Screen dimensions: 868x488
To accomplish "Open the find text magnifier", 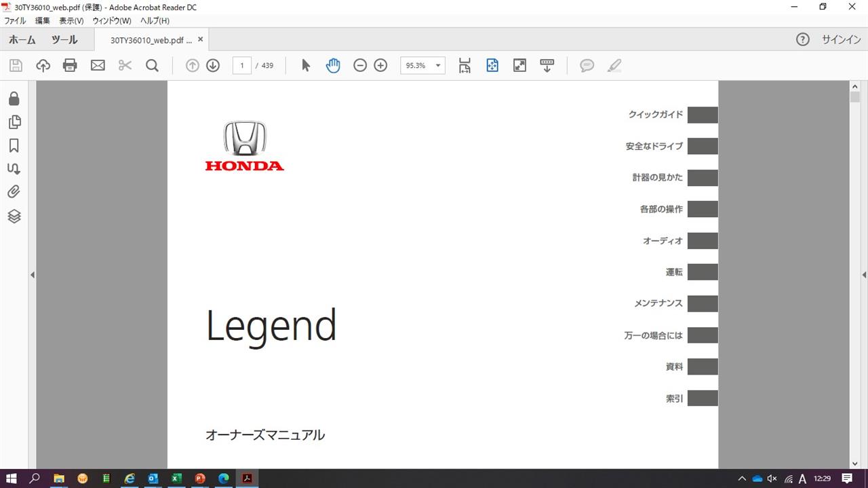I will [x=153, y=66].
